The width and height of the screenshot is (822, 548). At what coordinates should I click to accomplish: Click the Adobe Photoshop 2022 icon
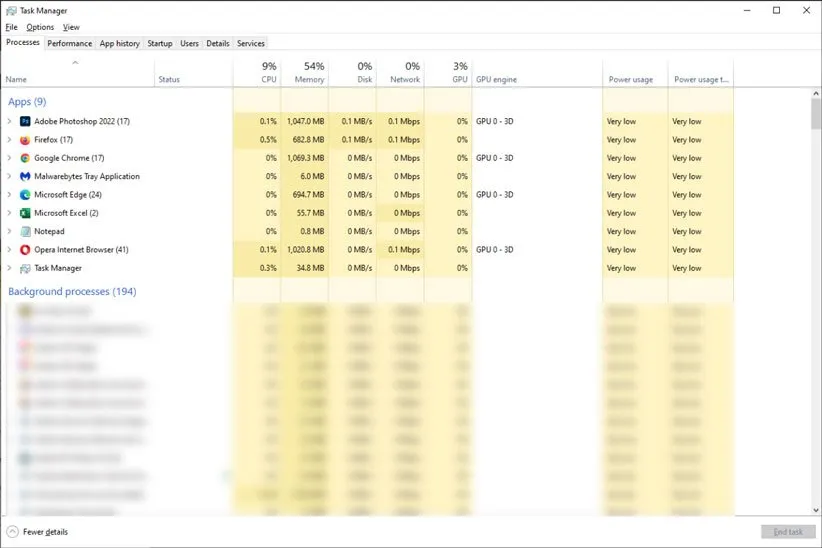pos(25,121)
